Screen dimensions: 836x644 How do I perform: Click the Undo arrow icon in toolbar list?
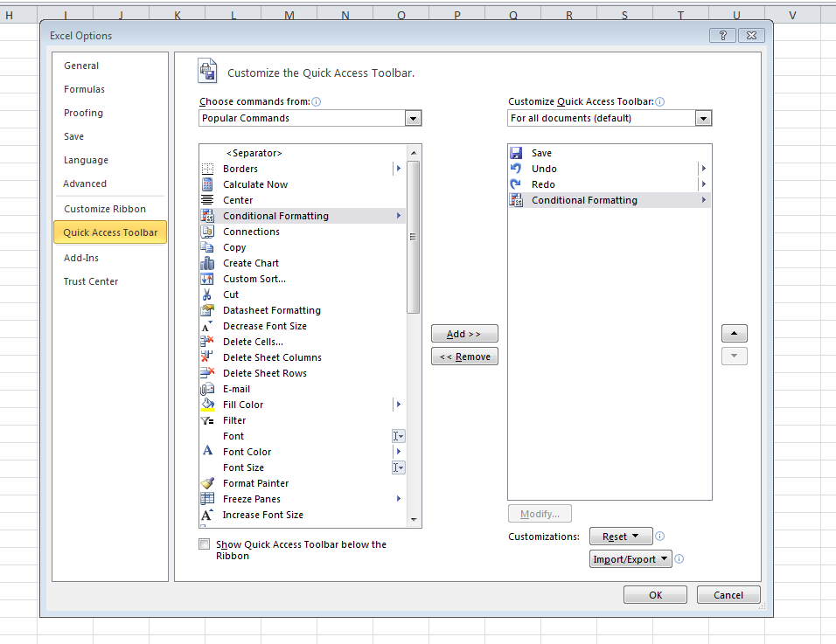click(x=516, y=169)
